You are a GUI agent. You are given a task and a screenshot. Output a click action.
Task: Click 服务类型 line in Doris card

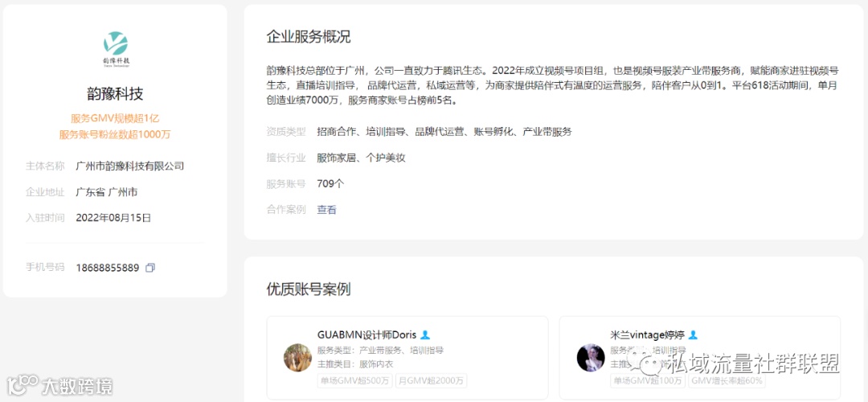(x=380, y=350)
